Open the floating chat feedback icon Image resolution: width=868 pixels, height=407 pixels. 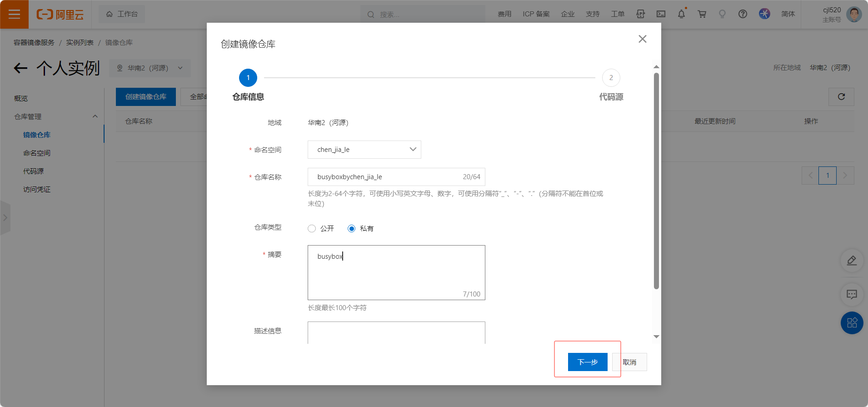[x=852, y=294]
